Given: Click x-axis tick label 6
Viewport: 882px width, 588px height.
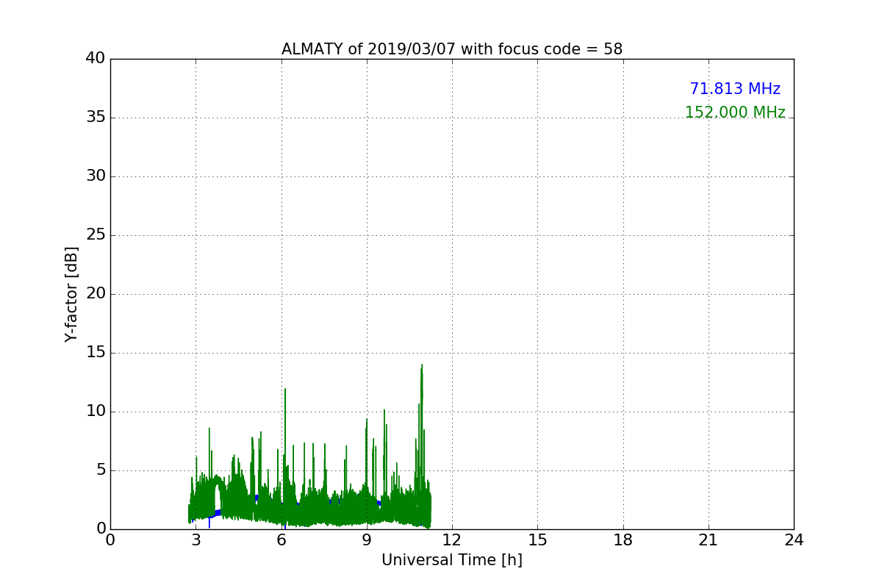Looking at the screenshot, I should pos(282,540).
